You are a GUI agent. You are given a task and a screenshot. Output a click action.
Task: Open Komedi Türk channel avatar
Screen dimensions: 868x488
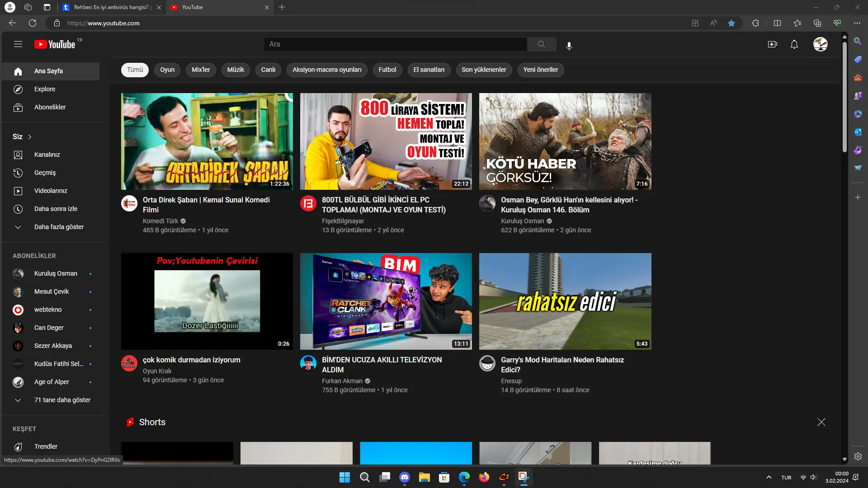click(x=129, y=203)
